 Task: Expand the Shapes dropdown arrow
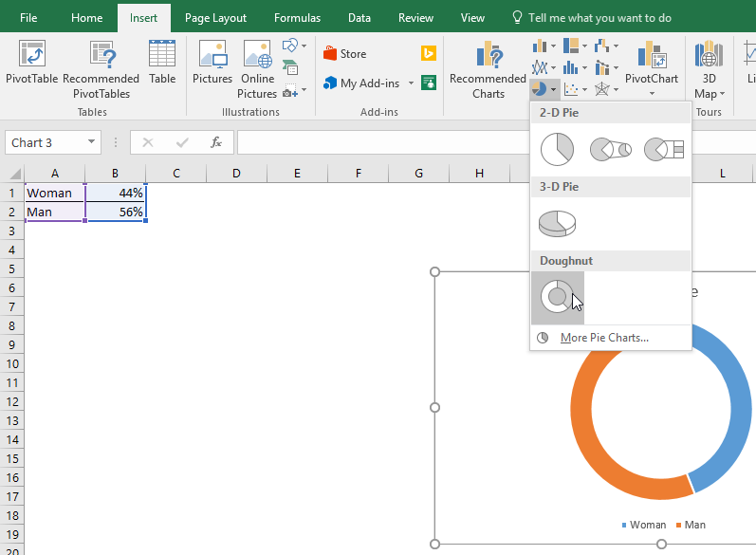pos(304,46)
